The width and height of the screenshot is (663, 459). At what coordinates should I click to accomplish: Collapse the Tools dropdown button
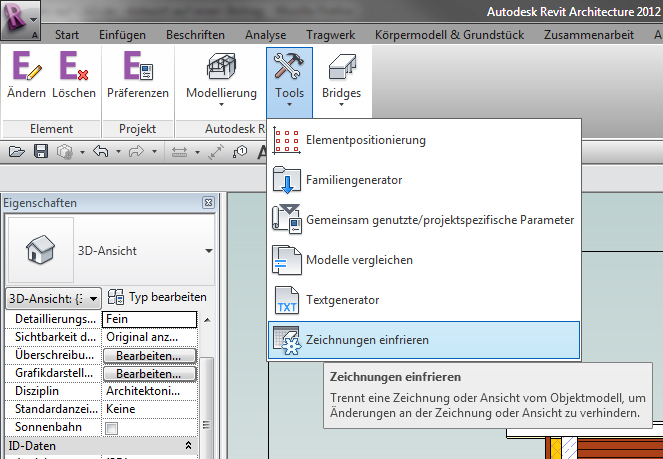pos(289,82)
